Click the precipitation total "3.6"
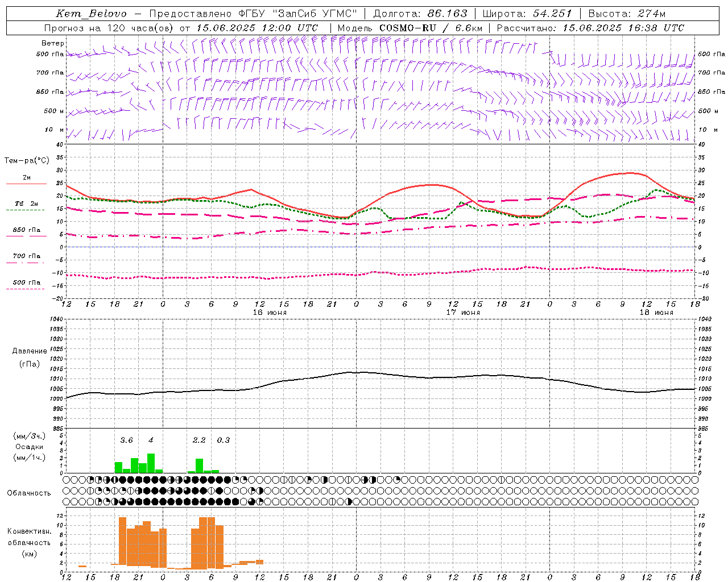This screenshot has height=582, width=728. click(126, 440)
